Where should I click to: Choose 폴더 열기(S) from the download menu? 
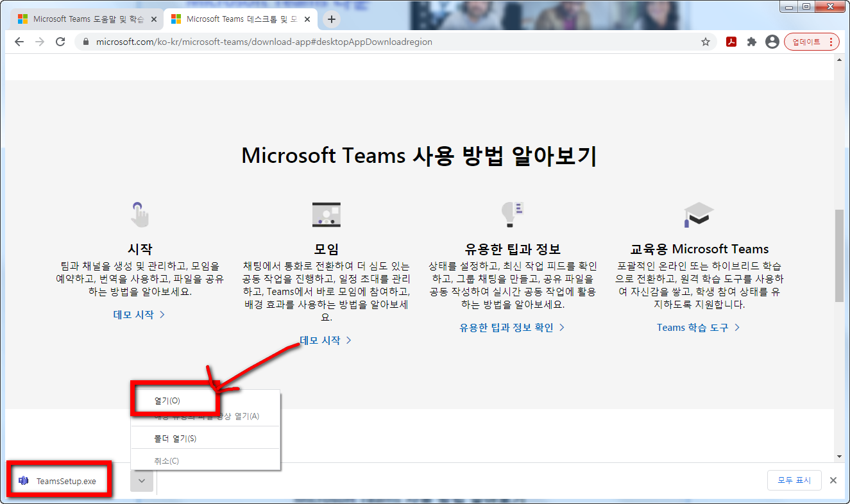coord(205,439)
